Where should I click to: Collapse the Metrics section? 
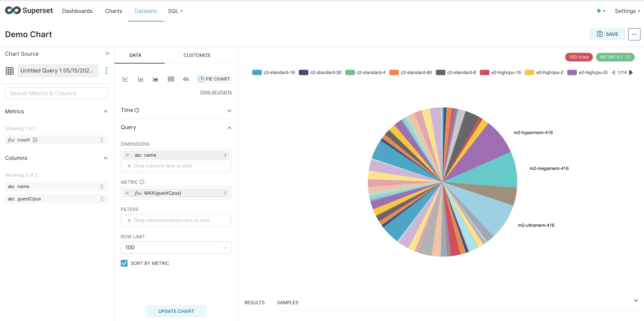pos(105,111)
